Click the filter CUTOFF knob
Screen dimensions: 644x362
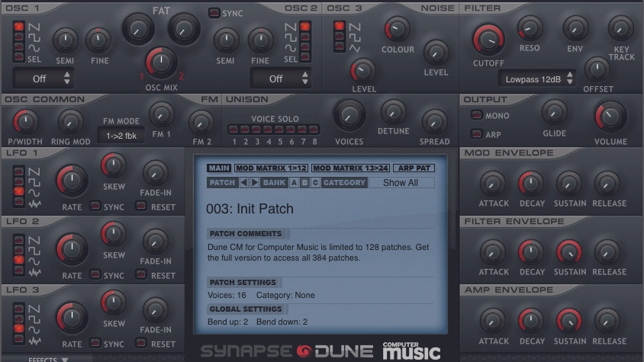(x=488, y=40)
